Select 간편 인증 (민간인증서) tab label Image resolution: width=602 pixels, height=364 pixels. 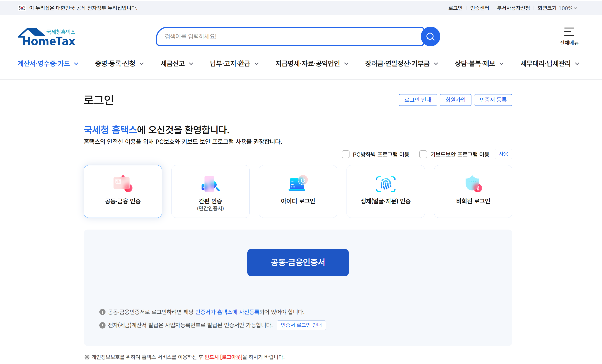click(210, 204)
